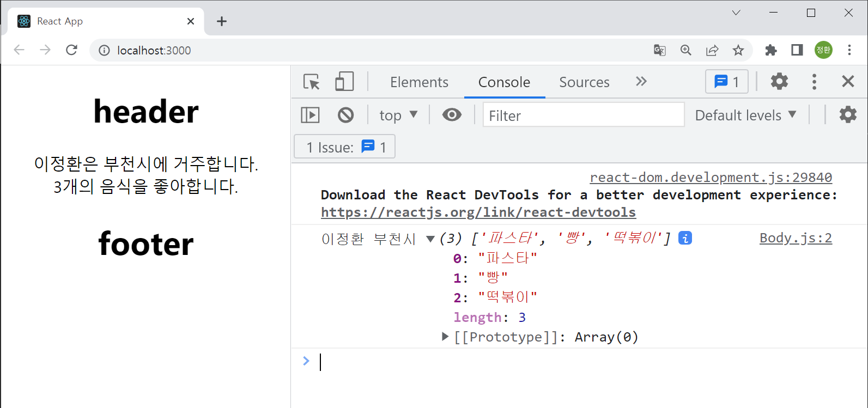The height and width of the screenshot is (408, 868).
Task: Go back in browser history
Action: point(19,50)
